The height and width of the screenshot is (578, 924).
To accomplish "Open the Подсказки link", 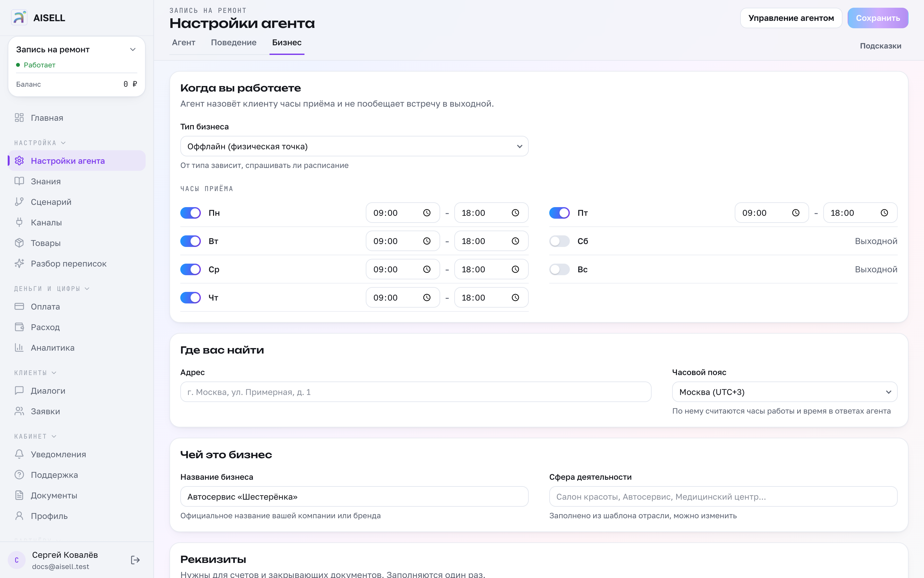I will click(880, 46).
